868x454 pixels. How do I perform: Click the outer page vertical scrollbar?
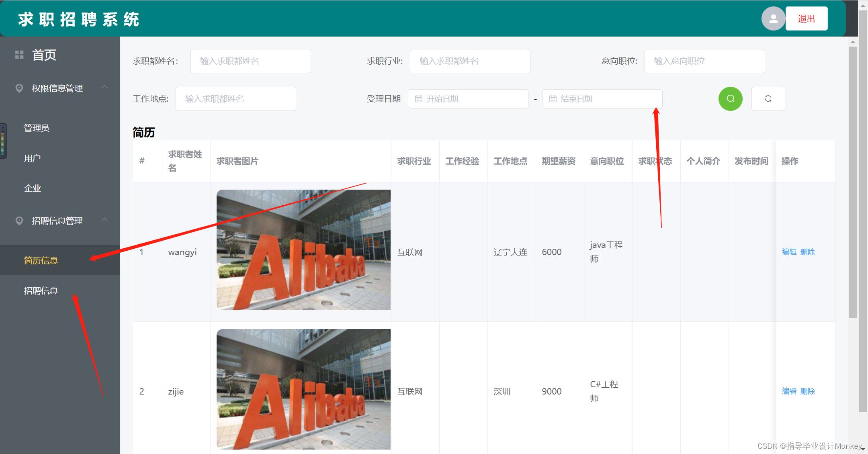863,211
